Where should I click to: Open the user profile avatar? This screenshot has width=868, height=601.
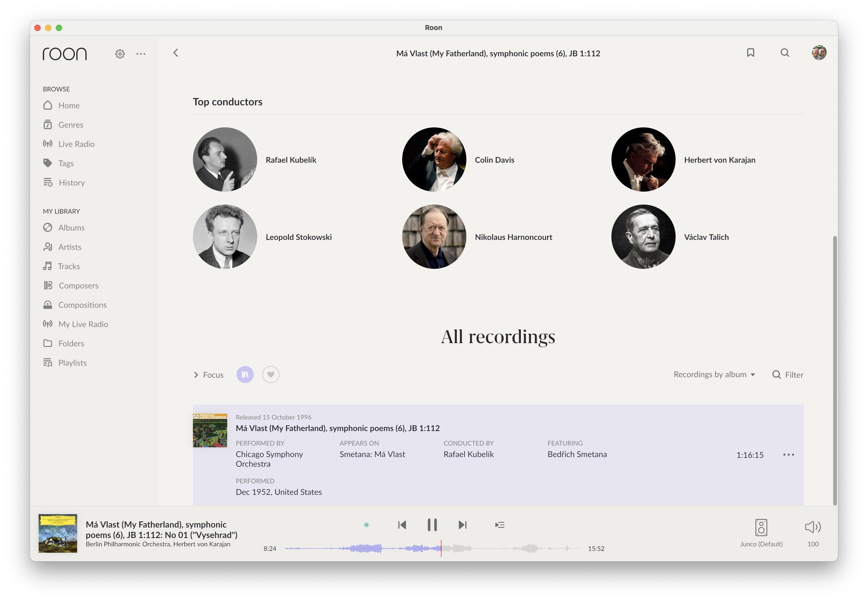click(819, 53)
